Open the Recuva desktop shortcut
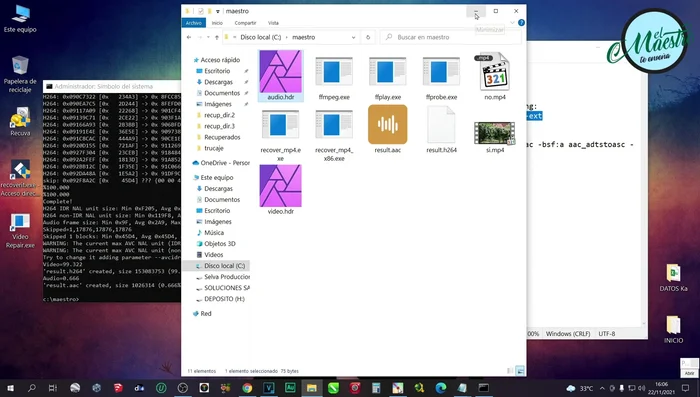Image resolution: width=700 pixels, height=397 pixels. 20,122
